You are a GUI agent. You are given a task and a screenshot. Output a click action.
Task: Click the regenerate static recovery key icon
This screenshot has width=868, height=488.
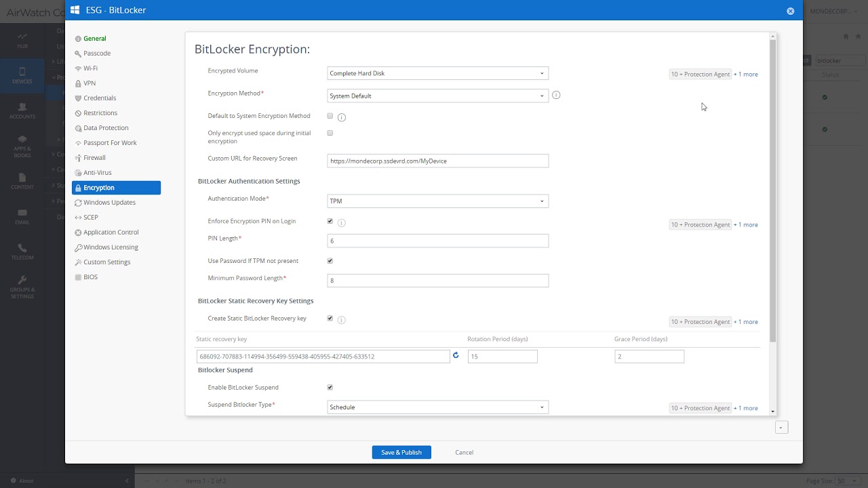coord(456,355)
